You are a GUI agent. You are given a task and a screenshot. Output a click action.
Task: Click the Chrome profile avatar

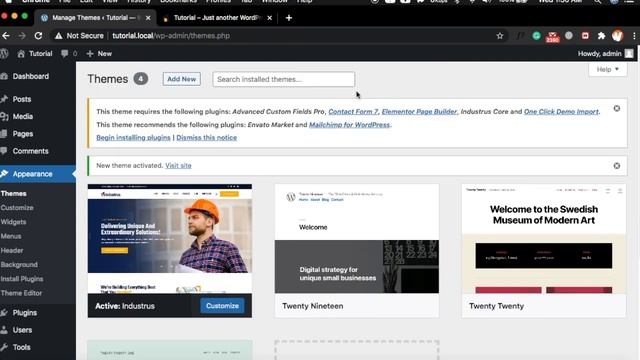point(618,36)
